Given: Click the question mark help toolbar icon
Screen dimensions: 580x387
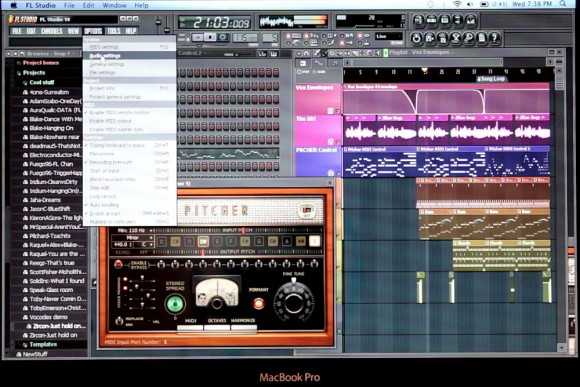Looking at the screenshot, I should 495,38.
